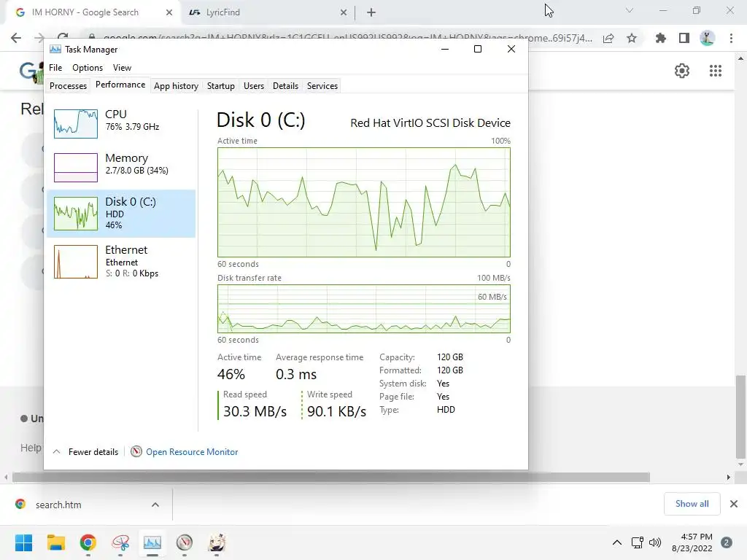Close the LyricFind browser tab

(x=344, y=13)
